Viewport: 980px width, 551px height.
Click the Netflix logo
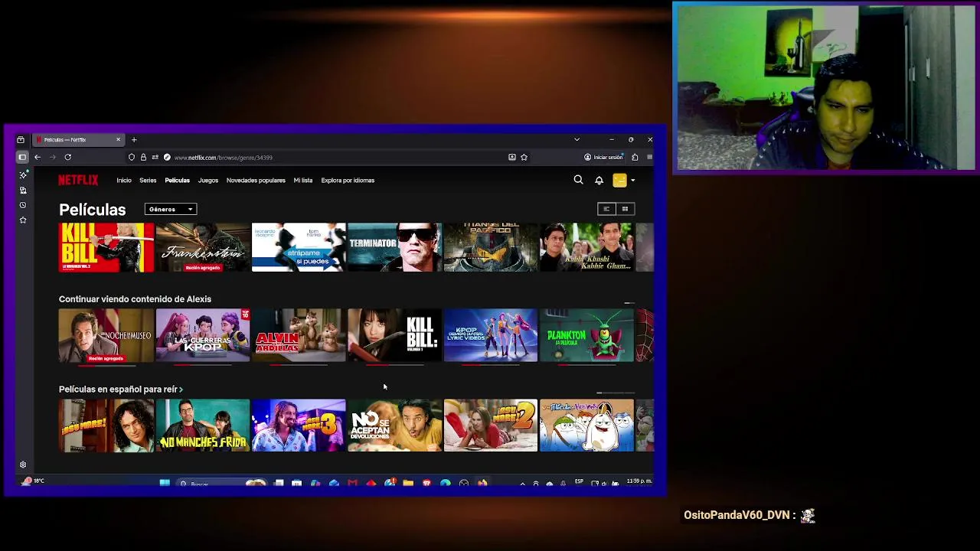point(78,181)
